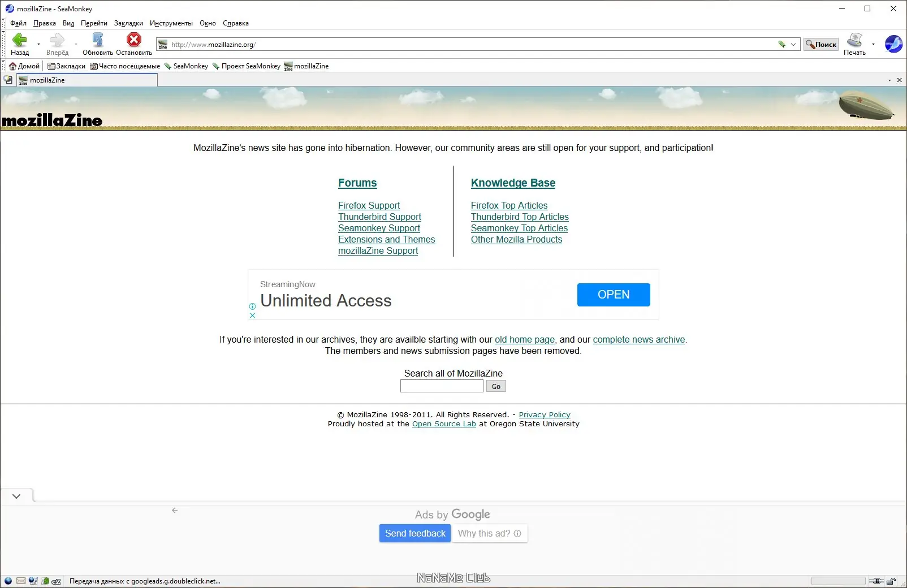Image resolution: width=907 pixels, height=588 pixels.
Task: Click the green tag icon in the URL bar
Action: (781, 44)
